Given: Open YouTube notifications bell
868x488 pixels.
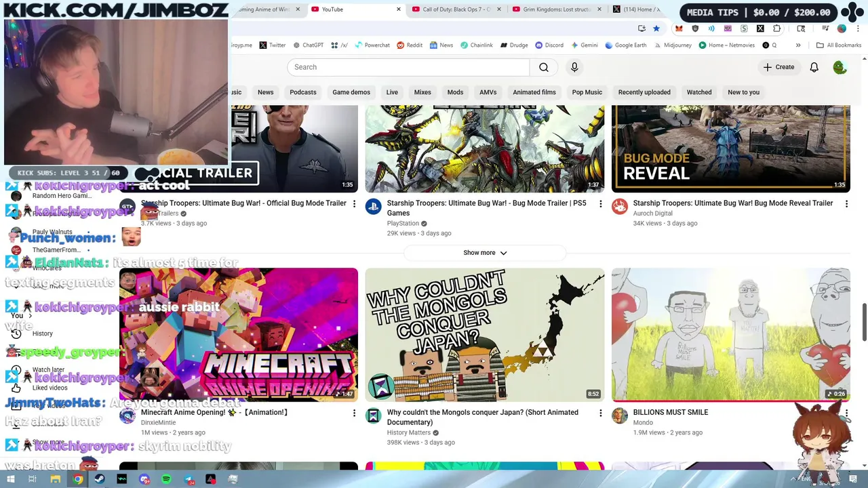Looking at the screenshot, I should 814,67.
